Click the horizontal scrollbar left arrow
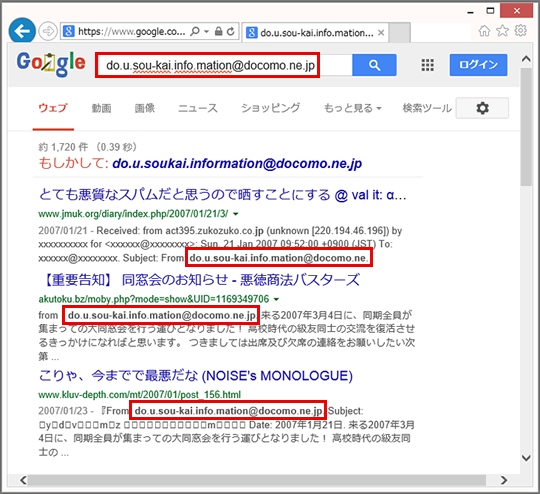This screenshot has width=540, height=494. (23, 480)
